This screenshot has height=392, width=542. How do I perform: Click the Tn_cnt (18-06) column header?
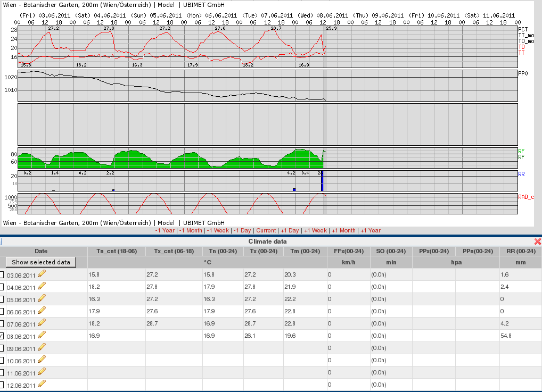117,251
